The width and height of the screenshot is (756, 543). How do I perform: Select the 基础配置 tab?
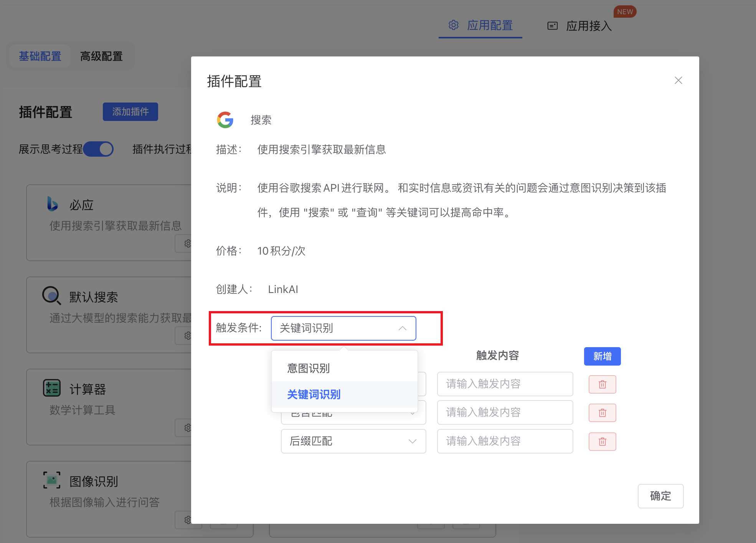pyautogui.click(x=40, y=56)
